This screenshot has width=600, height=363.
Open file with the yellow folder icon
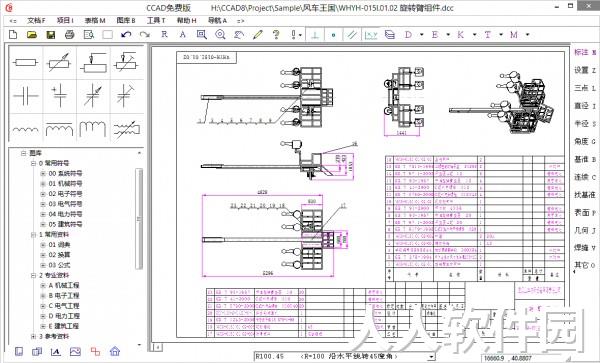32,35
